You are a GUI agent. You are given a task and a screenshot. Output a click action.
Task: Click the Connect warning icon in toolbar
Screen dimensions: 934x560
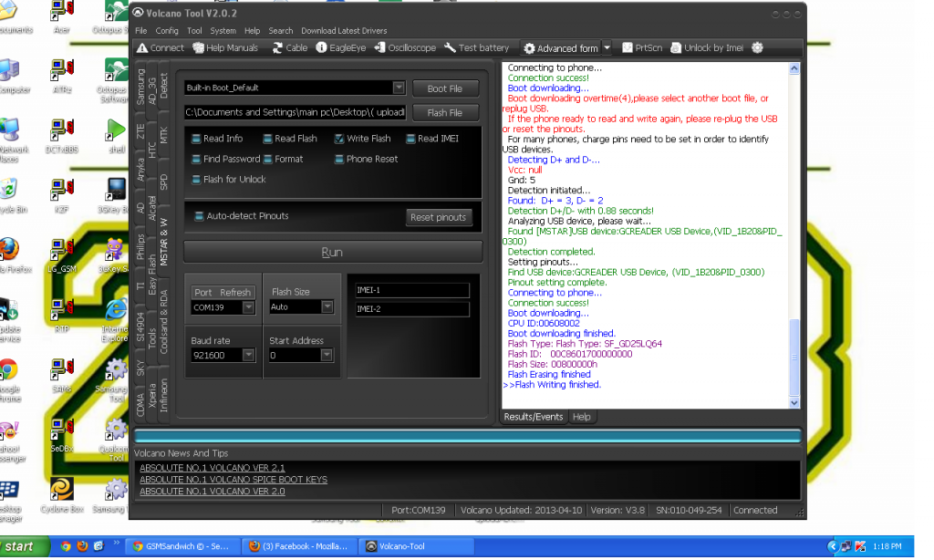coord(142,47)
